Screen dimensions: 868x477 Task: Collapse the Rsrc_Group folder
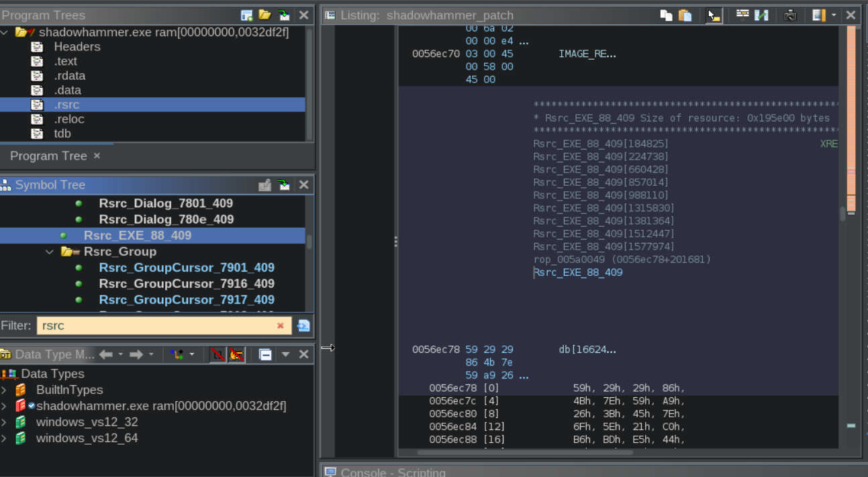pyautogui.click(x=50, y=252)
